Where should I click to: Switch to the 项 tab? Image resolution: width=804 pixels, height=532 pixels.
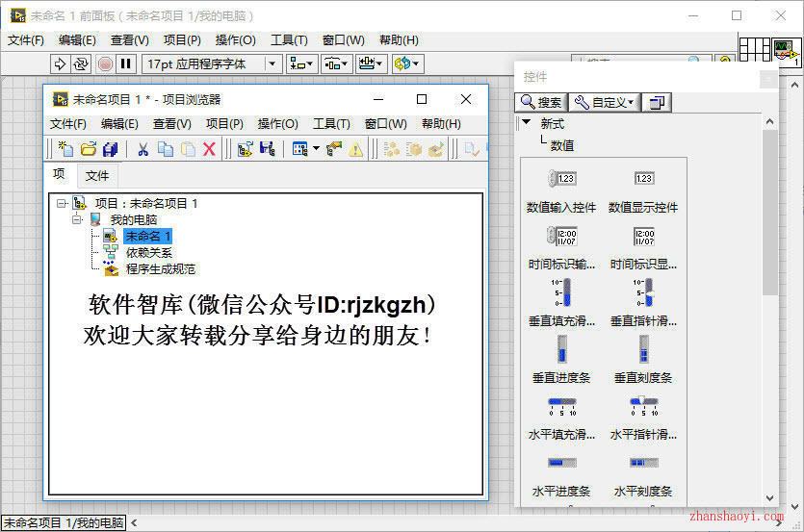click(x=59, y=175)
